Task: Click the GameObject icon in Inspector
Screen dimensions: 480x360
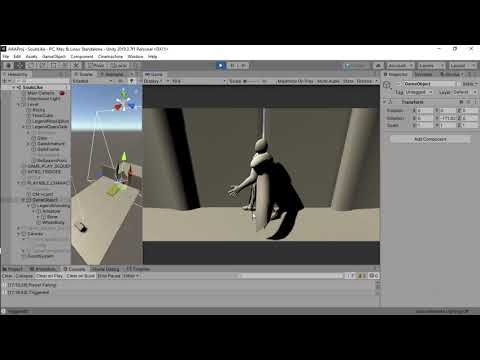Action: [x=387, y=85]
